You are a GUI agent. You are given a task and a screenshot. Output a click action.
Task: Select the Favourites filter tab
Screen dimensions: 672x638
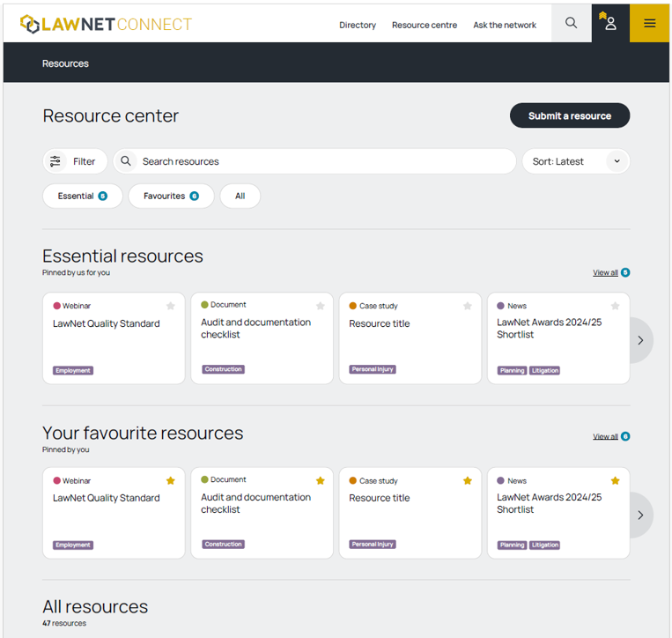point(171,196)
